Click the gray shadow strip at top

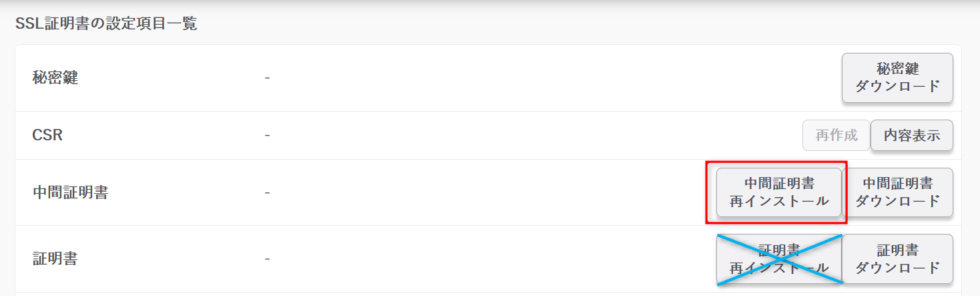click(x=490, y=3)
